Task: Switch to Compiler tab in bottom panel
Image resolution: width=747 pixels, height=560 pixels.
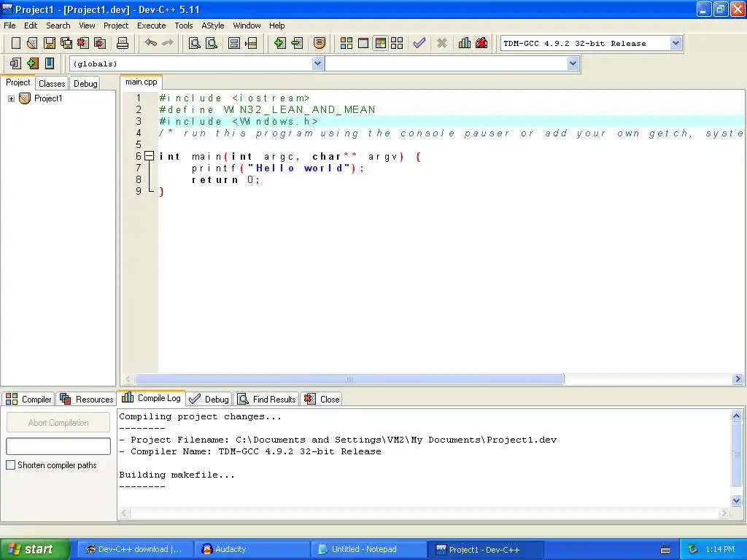Action: point(28,399)
